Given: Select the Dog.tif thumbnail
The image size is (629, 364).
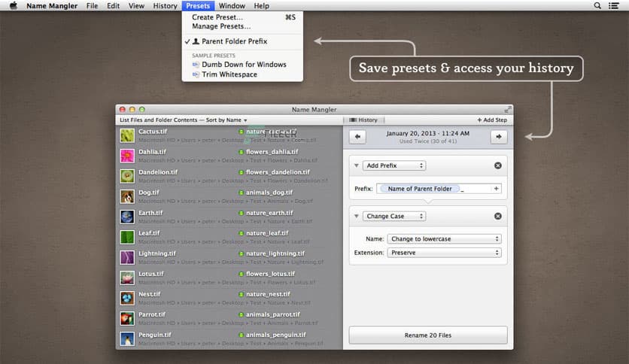Looking at the screenshot, I should (127, 196).
